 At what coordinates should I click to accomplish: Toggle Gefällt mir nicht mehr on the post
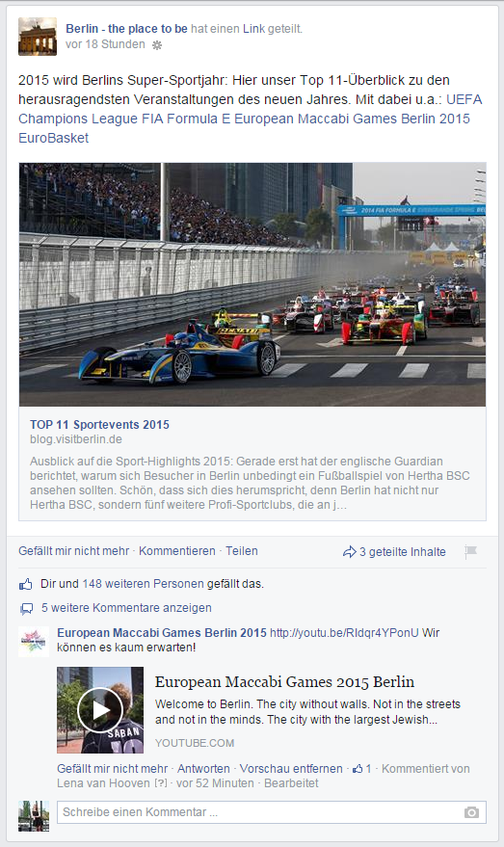[x=73, y=551]
